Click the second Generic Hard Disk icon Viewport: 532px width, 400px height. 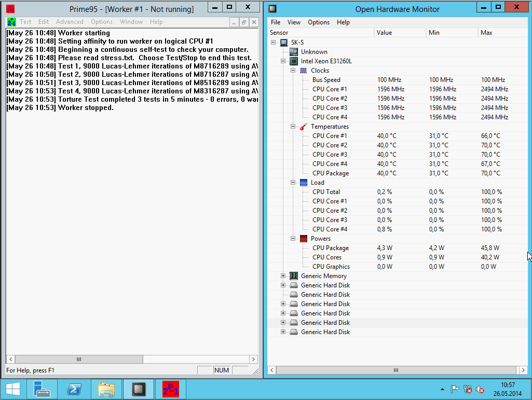click(x=294, y=295)
